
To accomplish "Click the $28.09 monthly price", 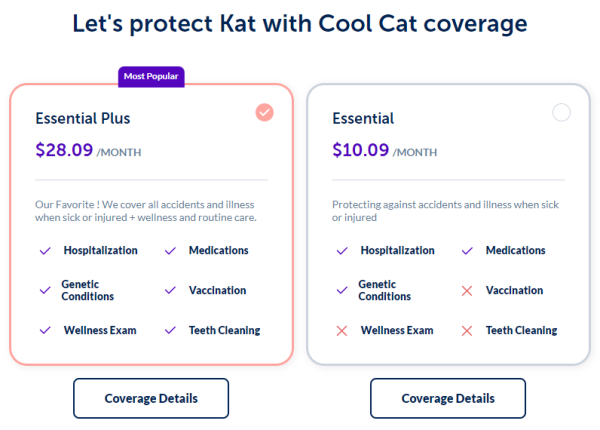I will point(64,150).
